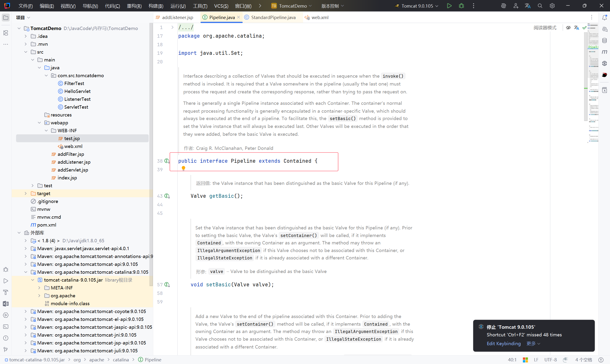The width and height of the screenshot is (610, 364).
Task: Open the Tomcat 9.0.105 run configuration dropdown
Action: (x=417, y=6)
